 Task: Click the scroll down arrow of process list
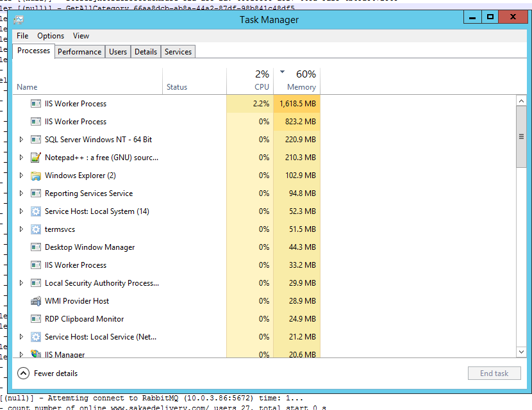(x=521, y=352)
